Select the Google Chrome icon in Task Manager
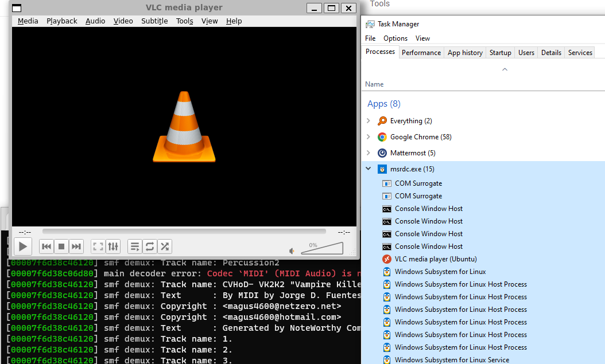This screenshot has height=364, width=605. (382, 137)
